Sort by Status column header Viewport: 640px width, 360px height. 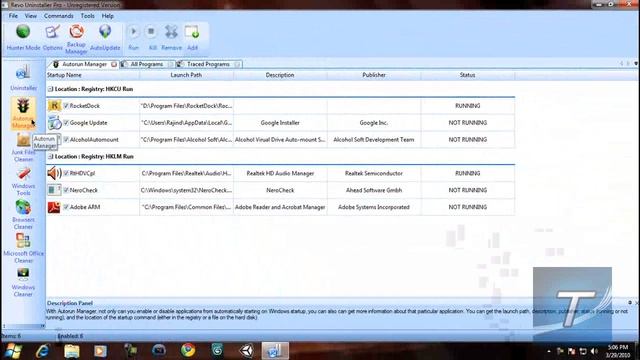point(468,75)
